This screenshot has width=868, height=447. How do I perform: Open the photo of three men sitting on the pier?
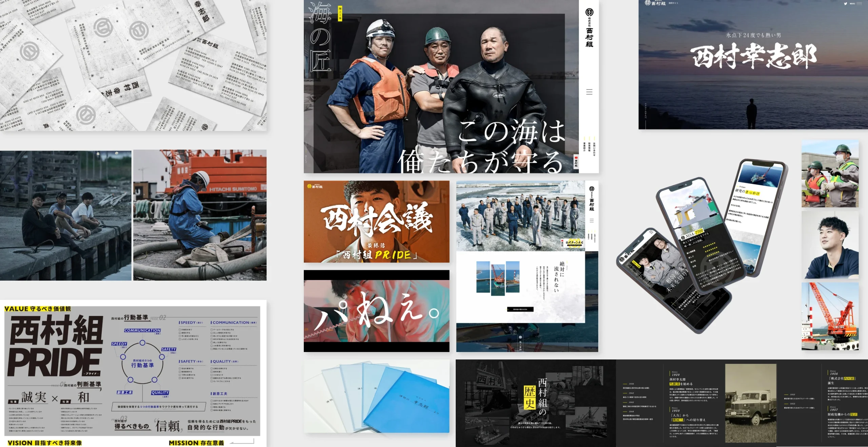(x=65, y=216)
